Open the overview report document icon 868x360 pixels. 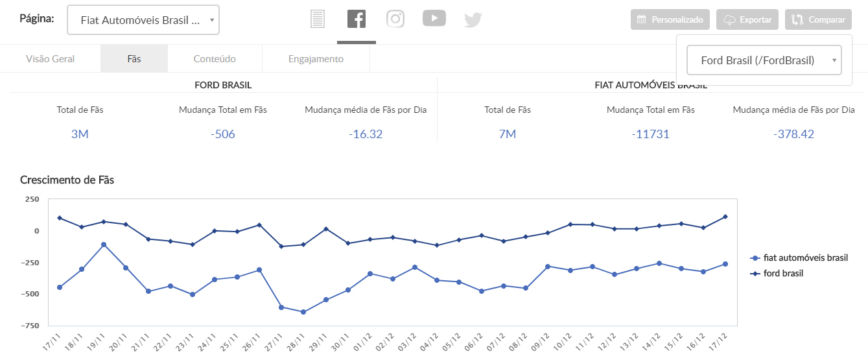(x=317, y=19)
